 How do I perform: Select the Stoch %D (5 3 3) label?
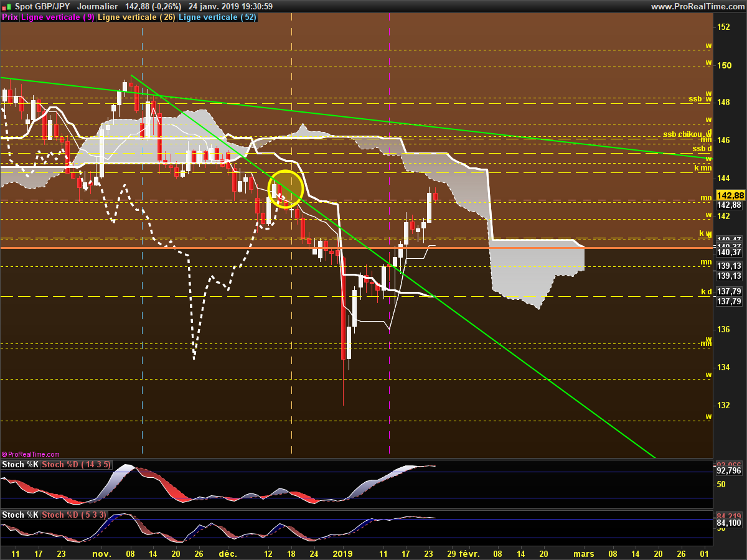click(74, 515)
